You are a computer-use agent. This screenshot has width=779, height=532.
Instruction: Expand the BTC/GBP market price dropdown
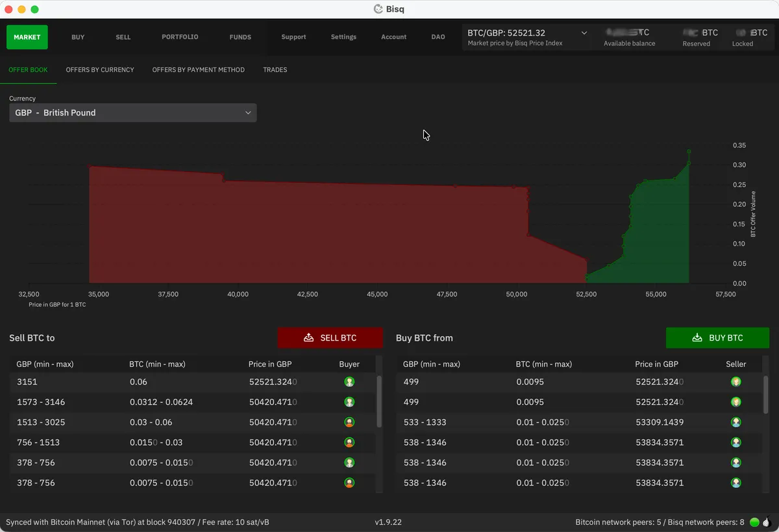click(583, 32)
